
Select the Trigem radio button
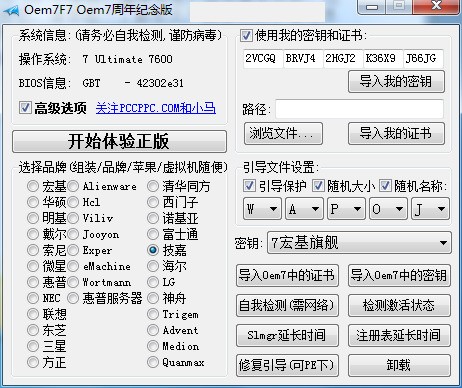tap(153, 314)
